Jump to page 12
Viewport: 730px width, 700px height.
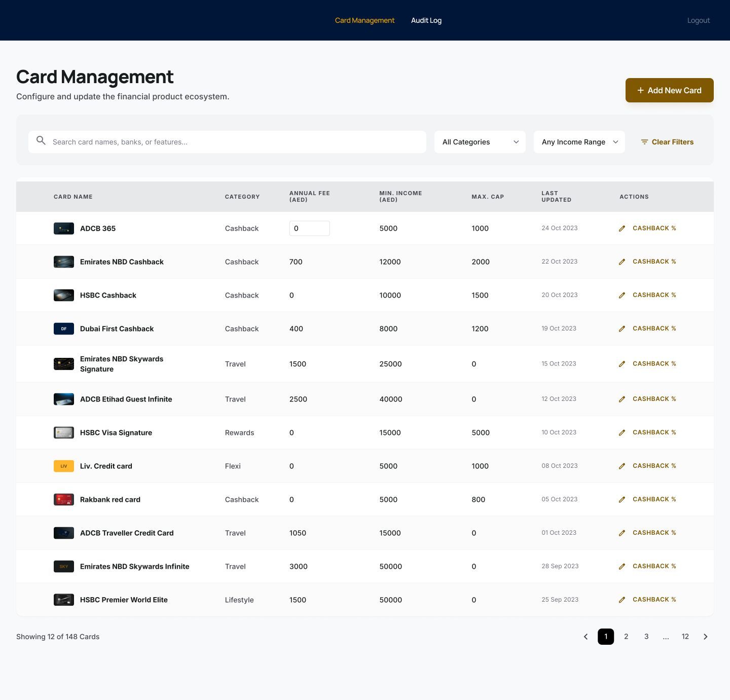coord(685,637)
